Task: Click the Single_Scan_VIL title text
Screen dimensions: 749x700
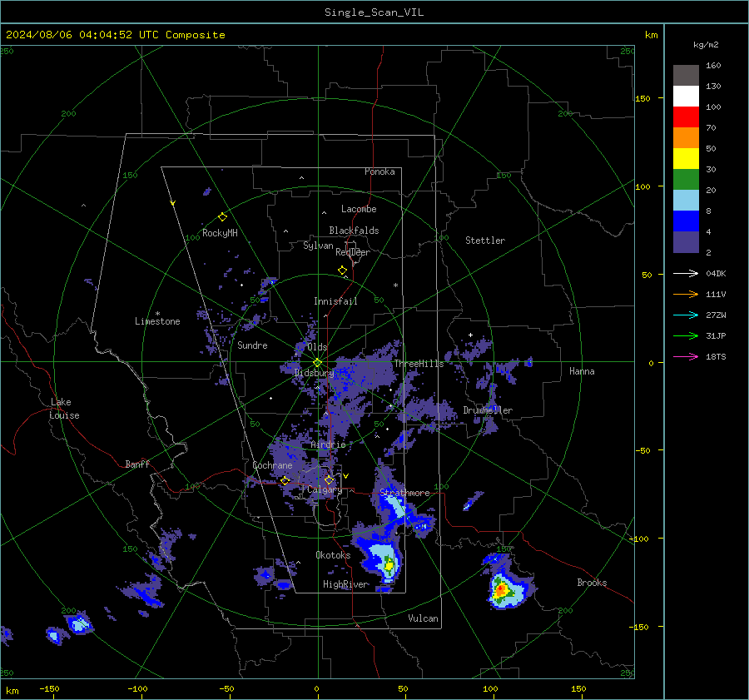Action: click(374, 12)
